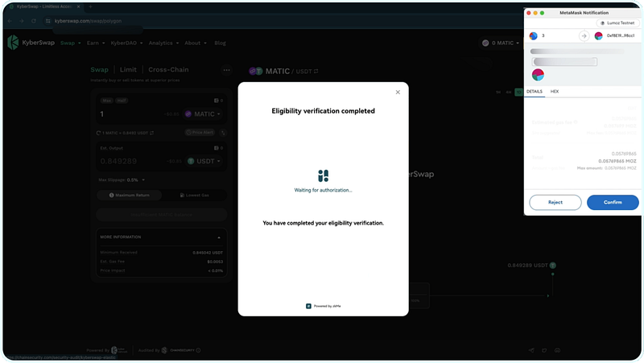This screenshot has width=644, height=363.
Task: Click the site info icon in the address bar
Action: (x=48, y=21)
